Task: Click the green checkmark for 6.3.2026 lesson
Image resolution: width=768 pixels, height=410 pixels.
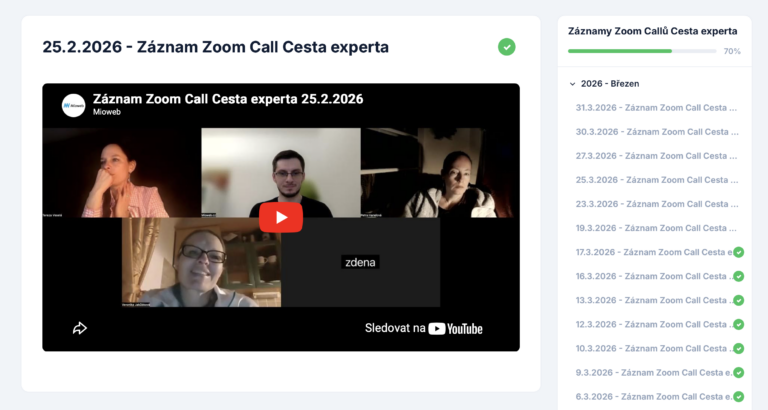Action: (x=739, y=396)
